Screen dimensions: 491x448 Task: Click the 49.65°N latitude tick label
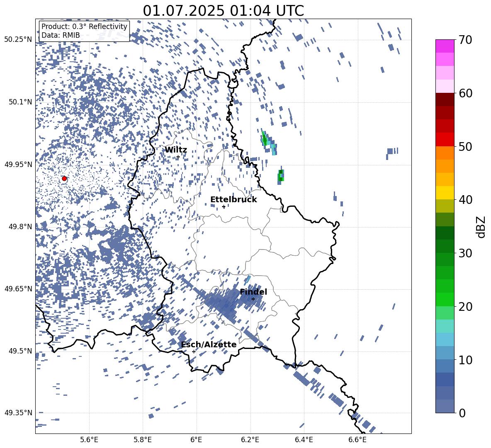[x=18, y=288]
